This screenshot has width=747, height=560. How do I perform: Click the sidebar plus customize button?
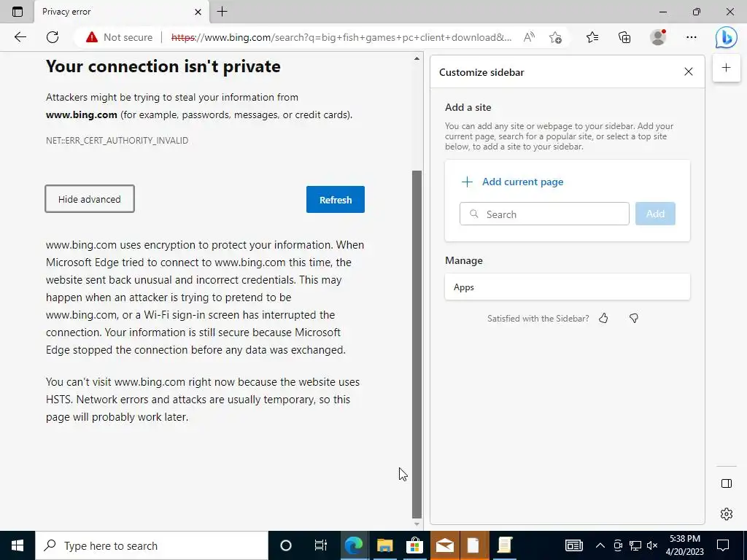click(726, 68)
